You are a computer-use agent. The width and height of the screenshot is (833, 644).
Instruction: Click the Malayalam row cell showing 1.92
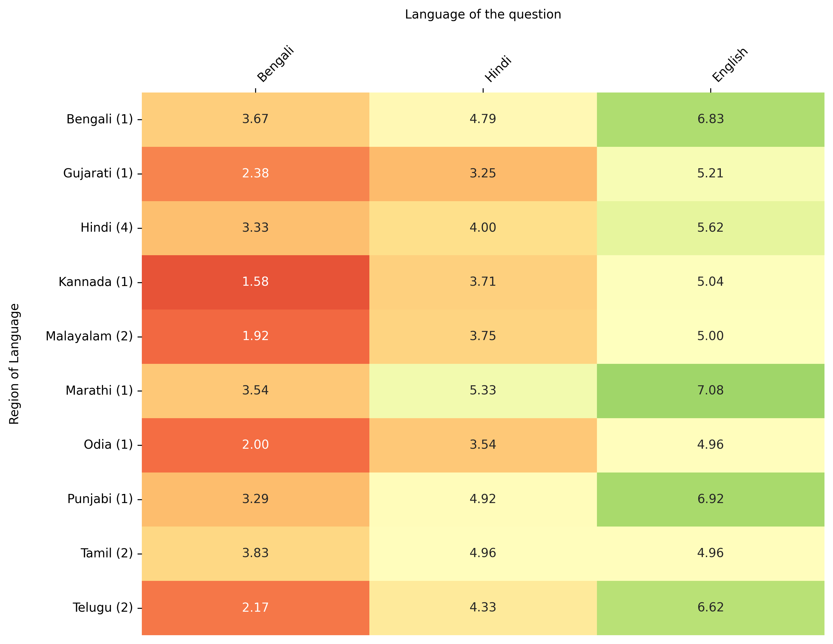pos(255,336)
